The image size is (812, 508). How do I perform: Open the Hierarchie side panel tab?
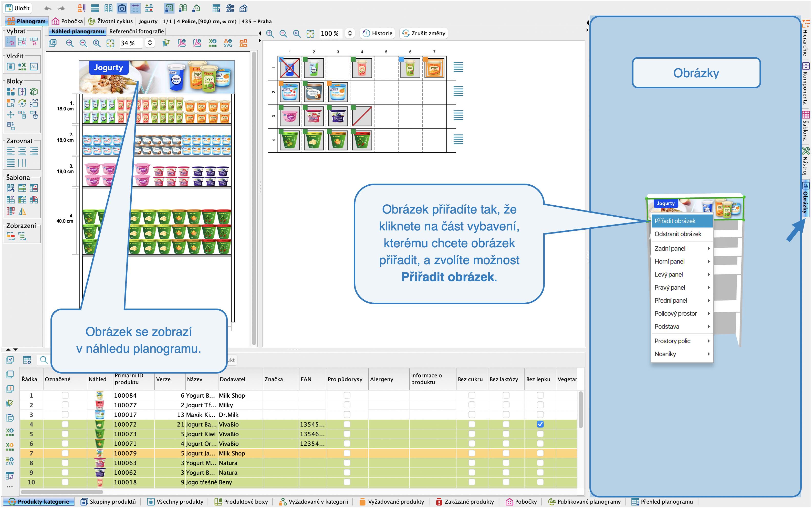pyautogui.click(x=805, y=38)
